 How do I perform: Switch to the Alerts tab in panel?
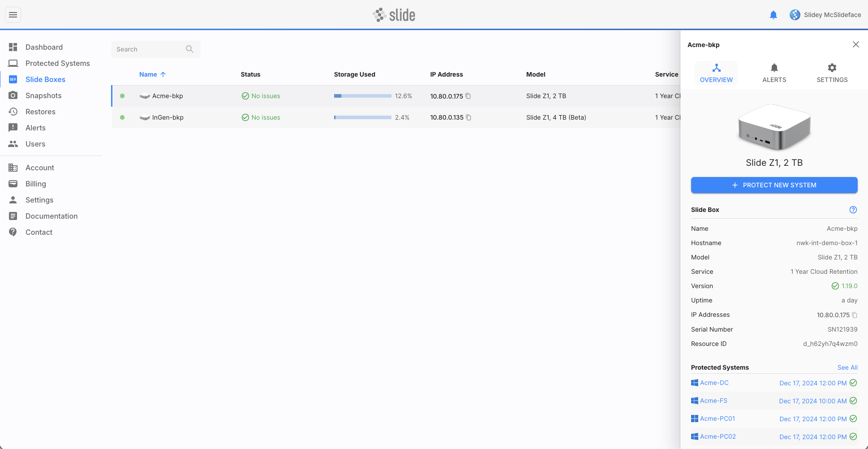pyautogui.click(x=774, y=73)
